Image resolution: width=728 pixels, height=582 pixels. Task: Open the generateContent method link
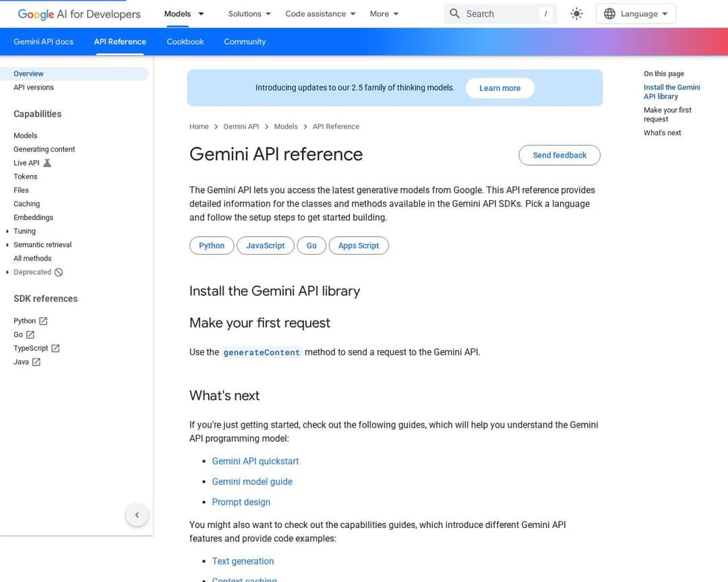[262, 352]
